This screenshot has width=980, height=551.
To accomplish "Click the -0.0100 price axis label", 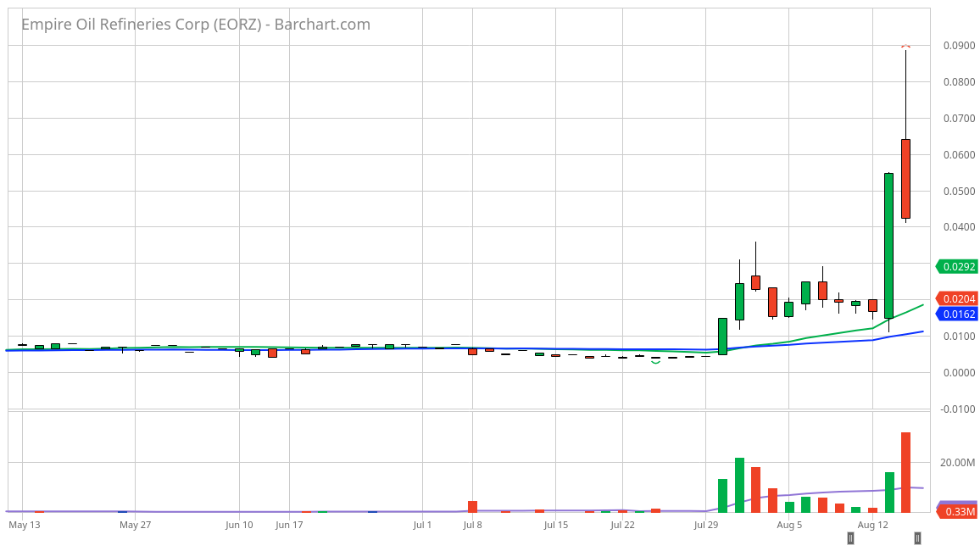I will point(957,409).
